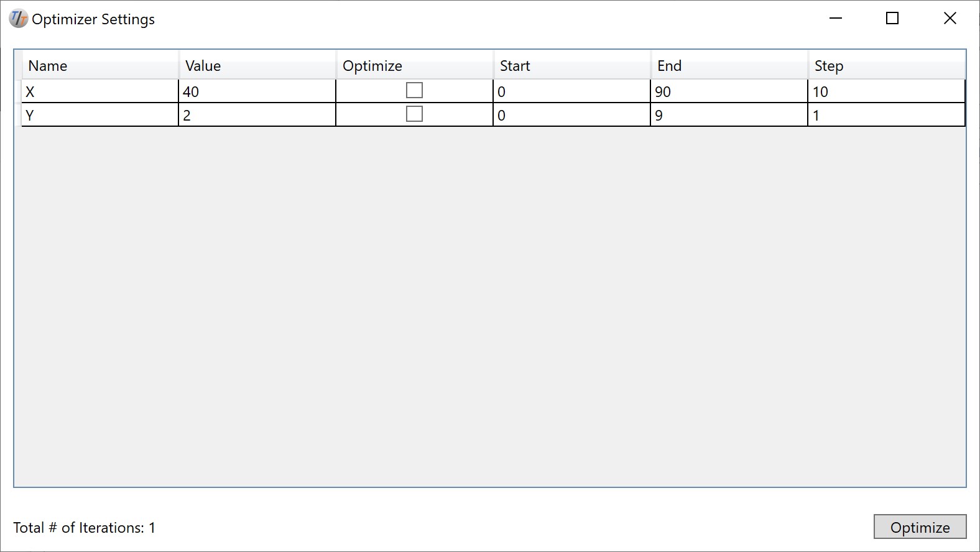The image size is (980, 552).
Task: Maximize the Optimizer Settings window
Action: click(892, 19)
